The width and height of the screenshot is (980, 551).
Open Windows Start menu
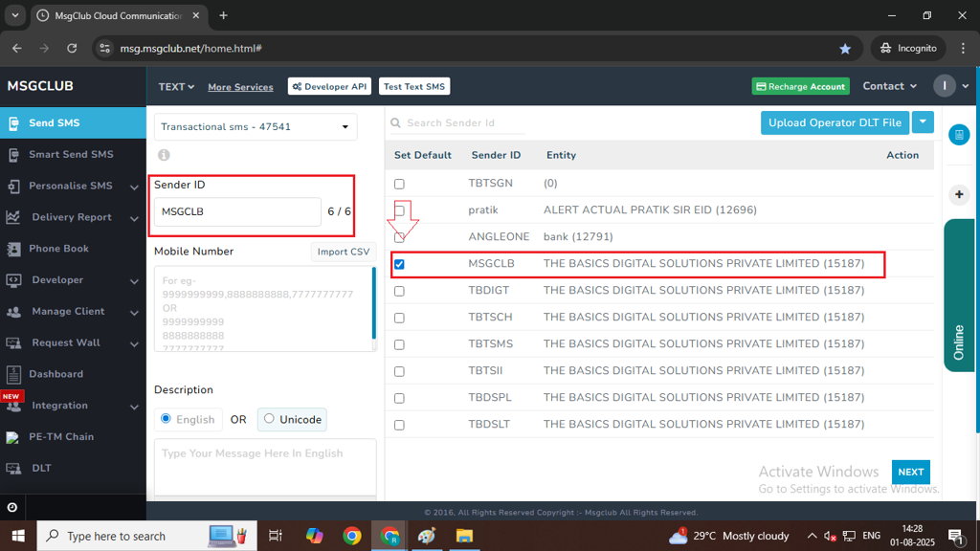(x=18, y=536)
